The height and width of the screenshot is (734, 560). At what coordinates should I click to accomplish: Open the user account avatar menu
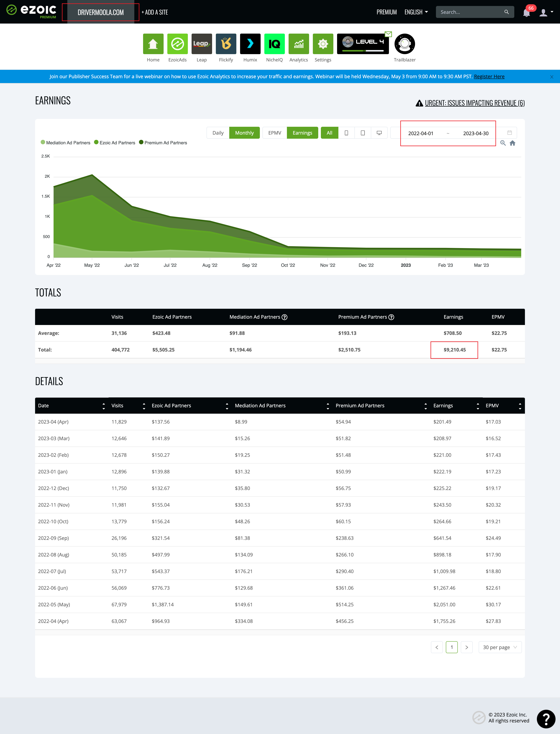coord(546,12)
